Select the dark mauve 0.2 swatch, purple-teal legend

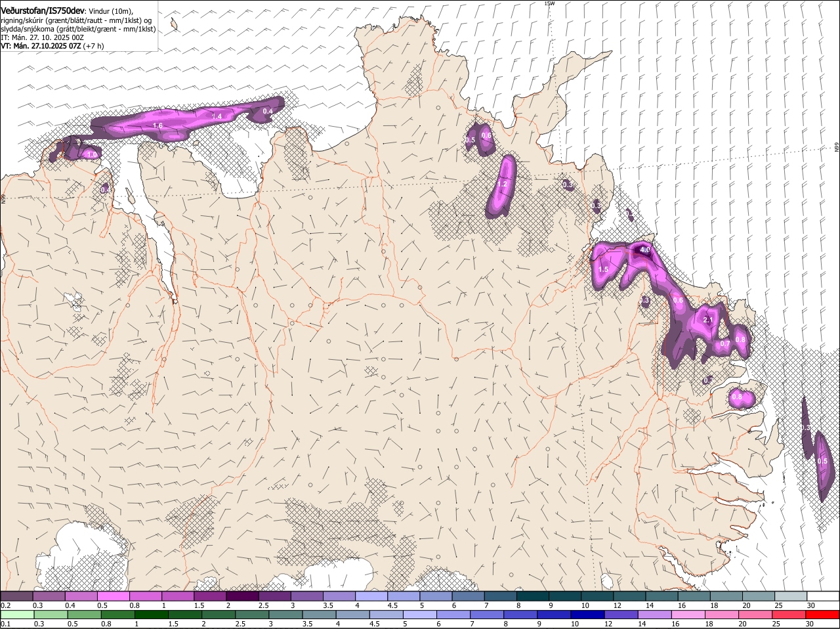16,596
